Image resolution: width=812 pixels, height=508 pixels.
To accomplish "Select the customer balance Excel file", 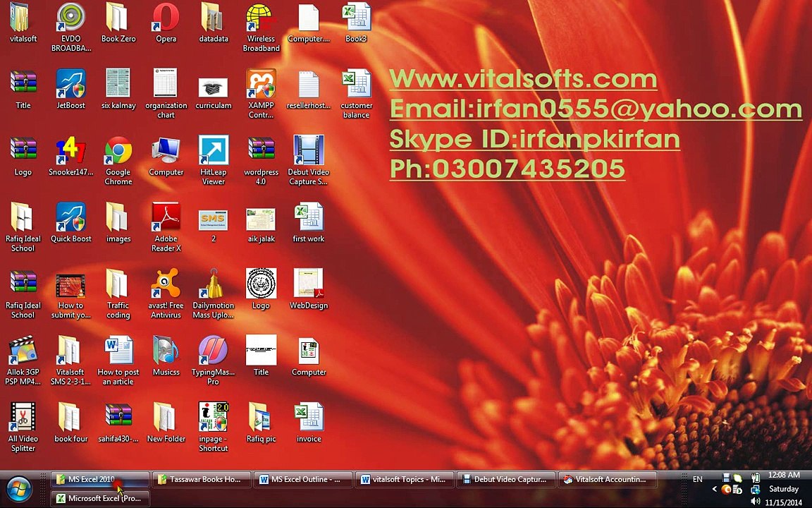I will point(356,95).
